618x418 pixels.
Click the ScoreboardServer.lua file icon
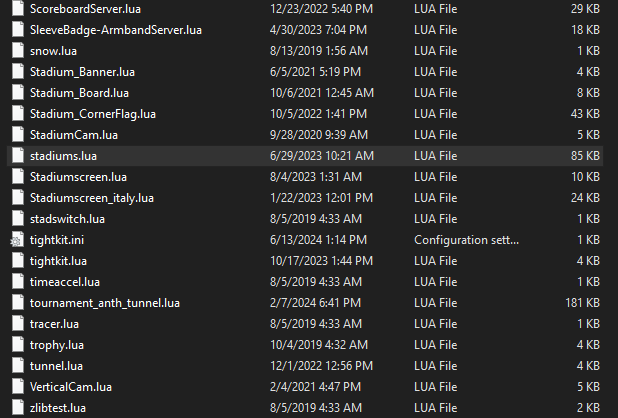[x=18, y=9]
